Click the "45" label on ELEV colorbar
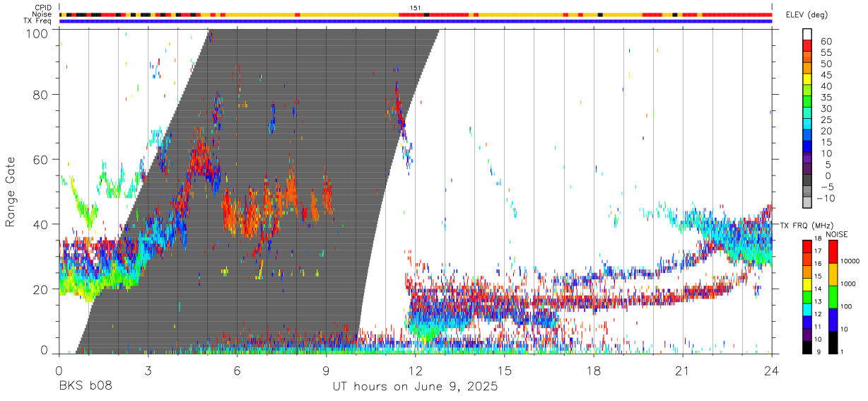Viewport: 868px width, 401px height. click(826, 75)
